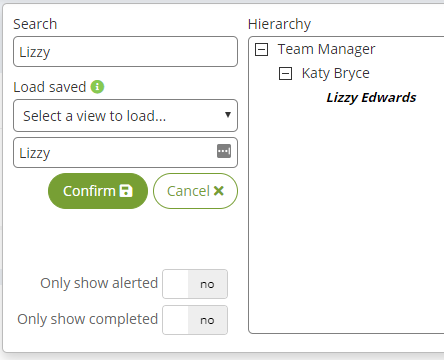Screen dimensions: 444x360
Task: Toggle the 'Only show alerted' switch
Action: coord(195,284)
